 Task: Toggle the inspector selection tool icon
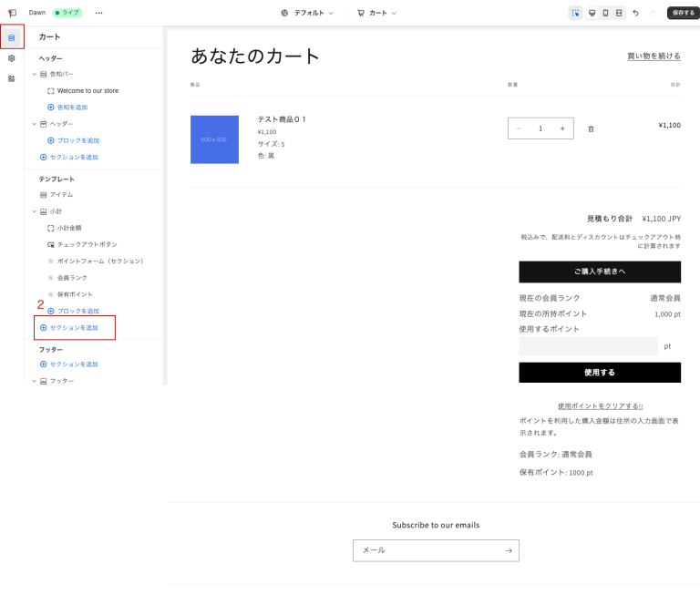[575, 13]
